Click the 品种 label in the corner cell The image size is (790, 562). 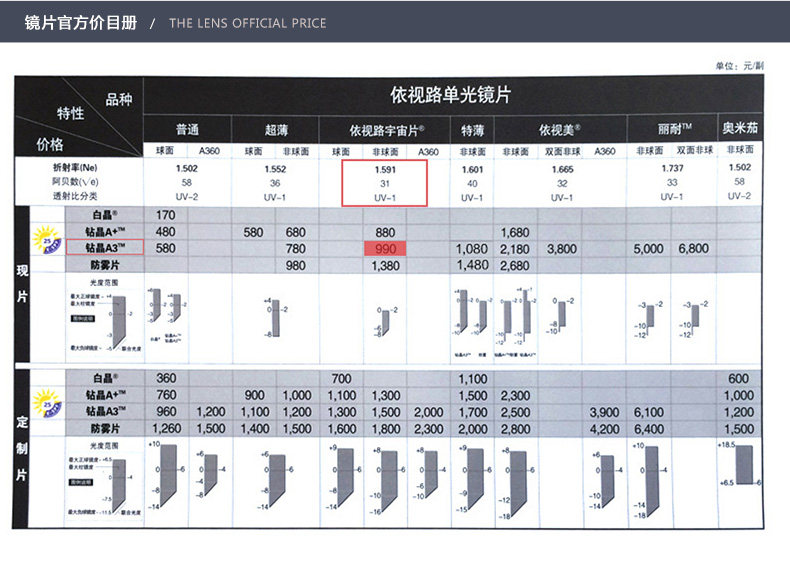tap(118, 99)
